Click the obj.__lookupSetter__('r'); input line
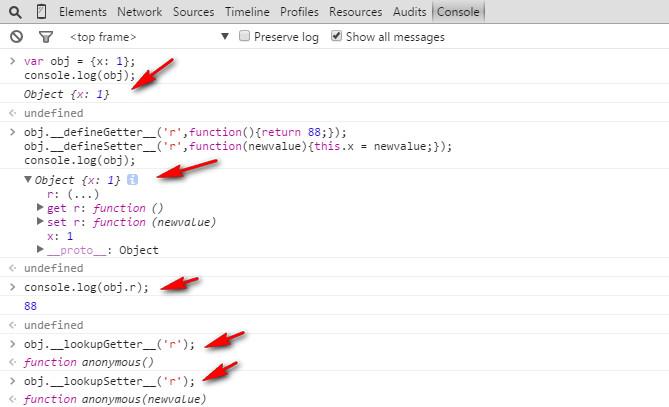Image resolution: width=669 pixels, height=407 pixels. pyautogui.click(x=109, y=381)
